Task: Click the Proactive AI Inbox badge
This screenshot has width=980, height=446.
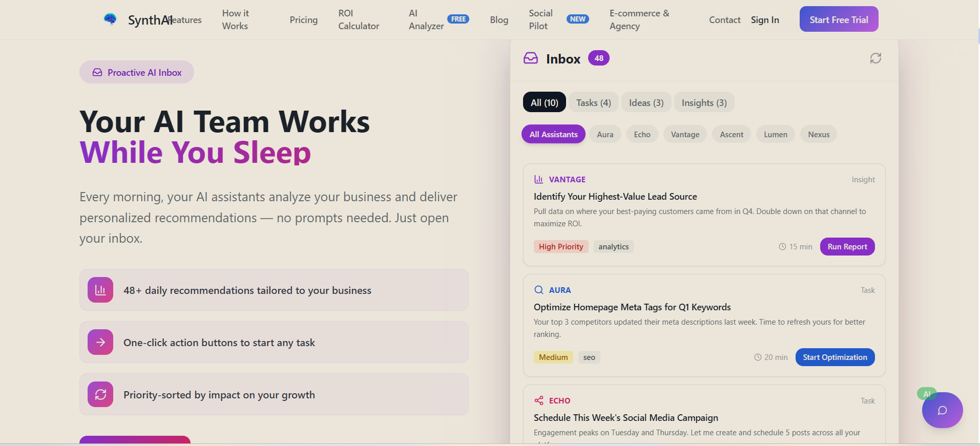Action: pyautogui.click(x=137, y=72)
